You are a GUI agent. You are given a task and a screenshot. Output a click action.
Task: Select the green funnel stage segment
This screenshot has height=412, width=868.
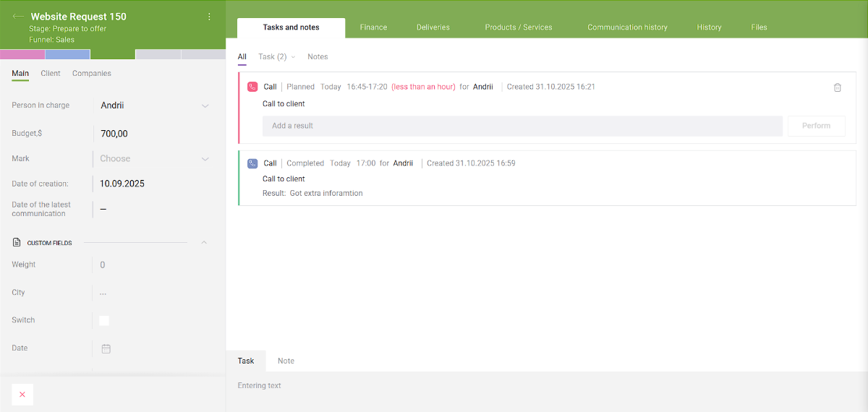(113, 54)
